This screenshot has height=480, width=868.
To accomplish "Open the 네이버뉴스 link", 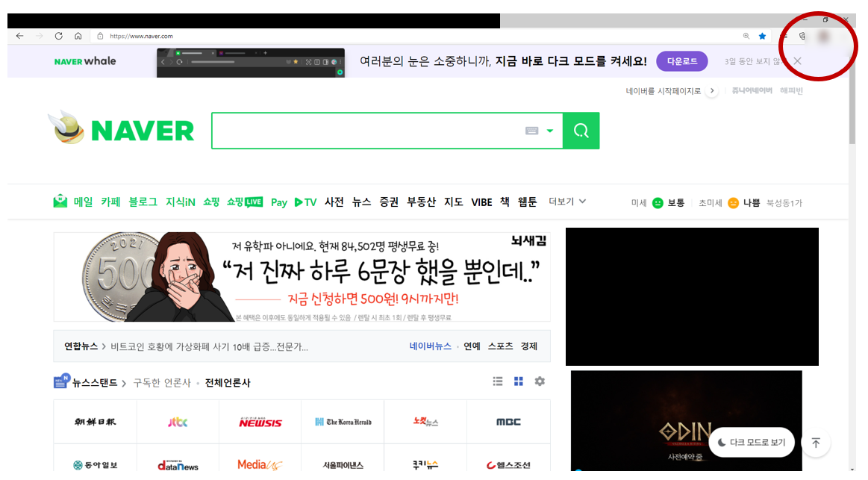I will [430, 346].
